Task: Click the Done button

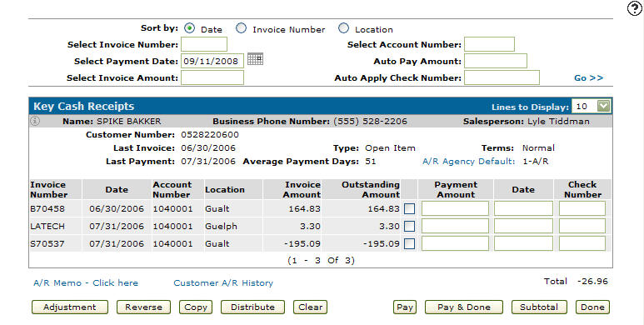Action: pos(592,307)
